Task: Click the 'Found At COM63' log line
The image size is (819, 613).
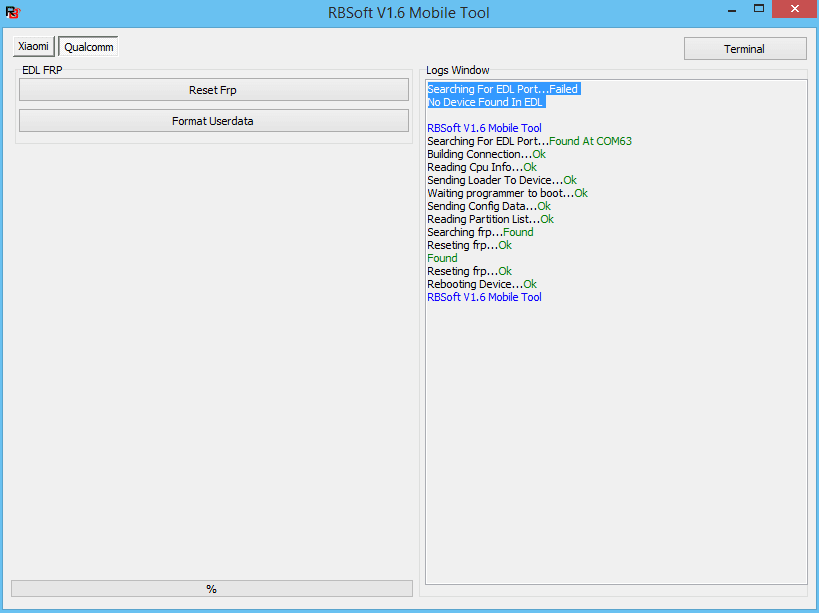Action: tap(529, 141)
